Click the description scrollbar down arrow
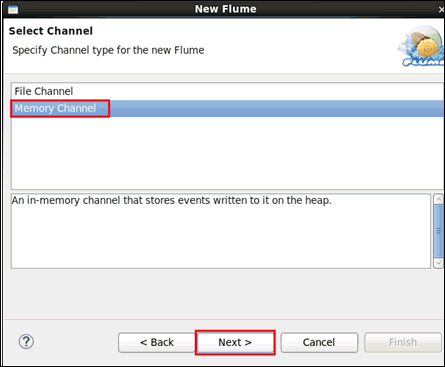The width and height of the screenshot is (445, 367). pyautogui.click(x=438, y=263)
